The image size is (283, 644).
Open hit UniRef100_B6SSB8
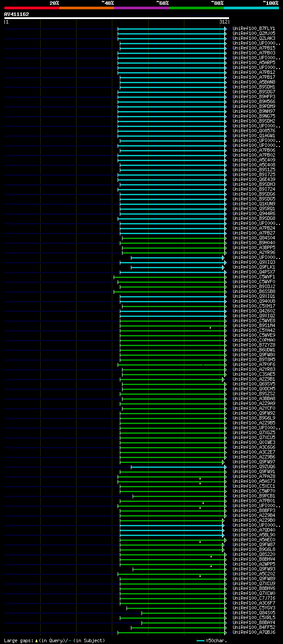pyautogui.click(x=254, y=292)
